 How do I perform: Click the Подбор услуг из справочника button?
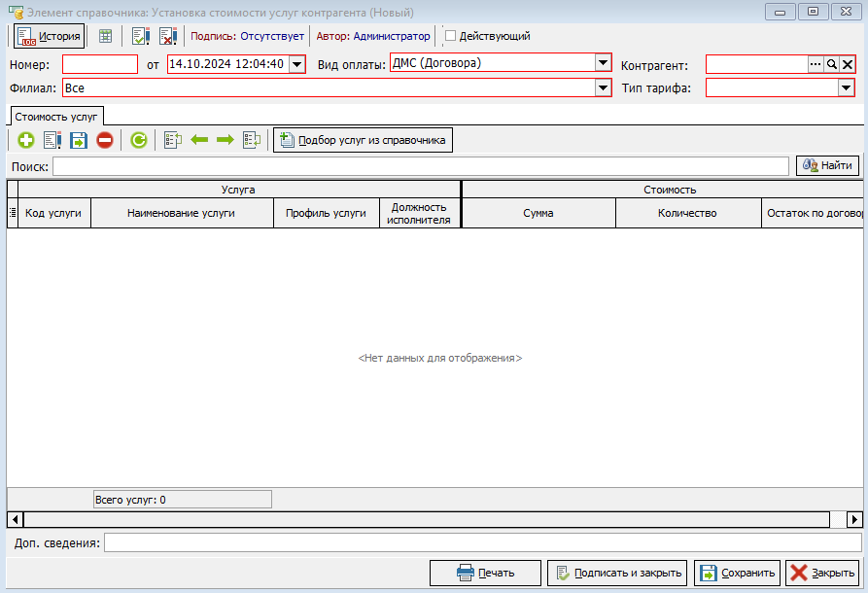tap(363, 140)
